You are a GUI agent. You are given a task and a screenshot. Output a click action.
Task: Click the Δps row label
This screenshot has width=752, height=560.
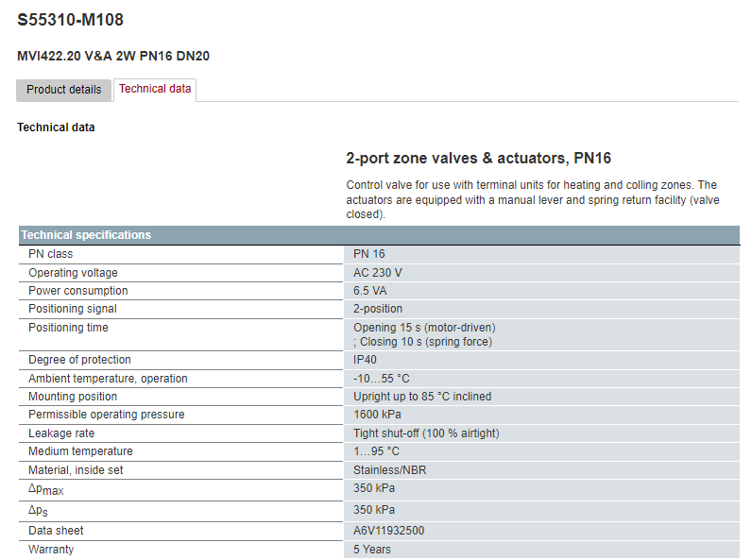(x=38, y=511)
